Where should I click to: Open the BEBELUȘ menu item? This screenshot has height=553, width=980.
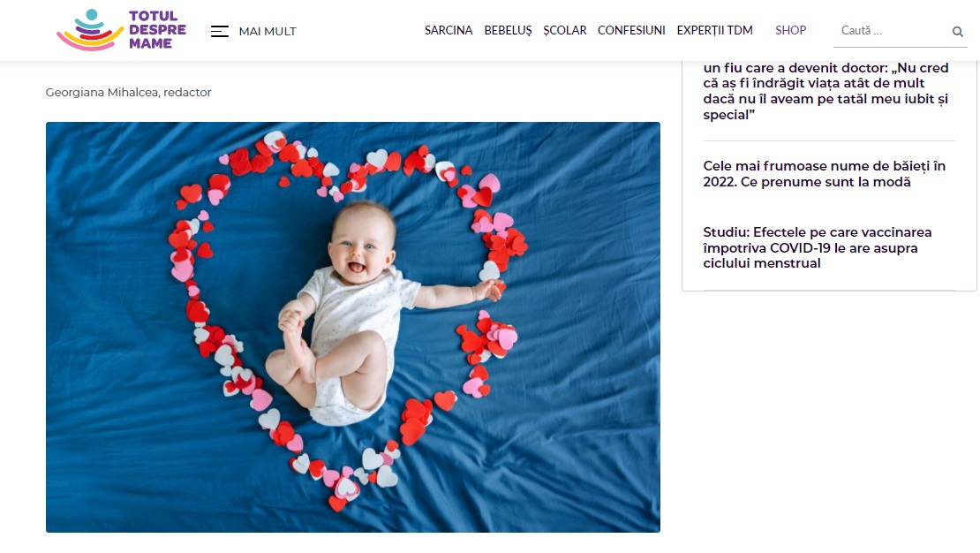508,31
